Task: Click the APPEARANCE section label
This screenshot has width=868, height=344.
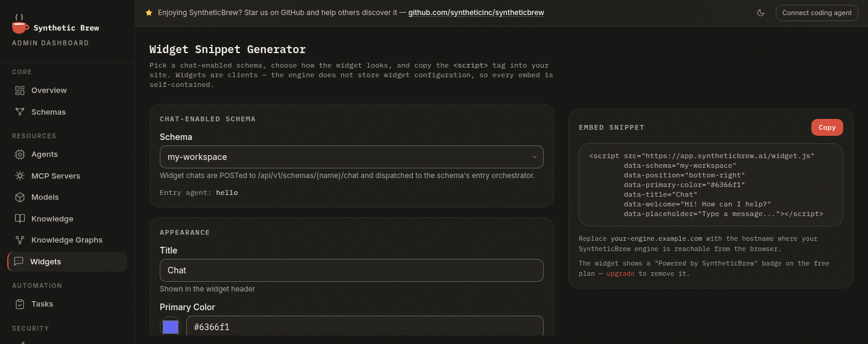Action: [x=185, y=233]
